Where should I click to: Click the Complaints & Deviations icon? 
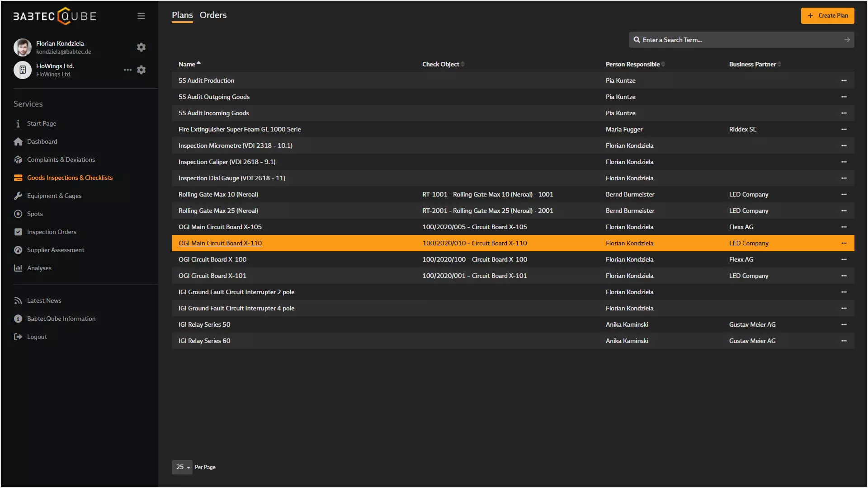[x=18, y=160]
